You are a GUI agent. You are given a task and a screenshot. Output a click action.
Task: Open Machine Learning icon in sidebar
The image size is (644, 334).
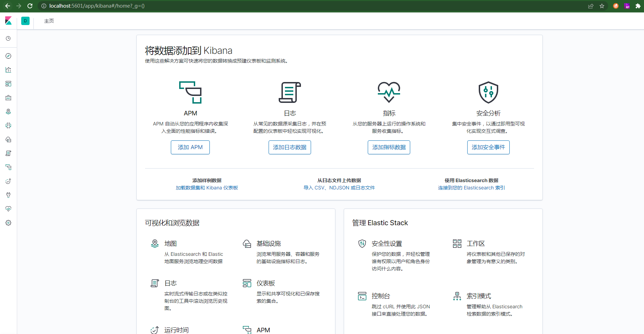click(8, 125)
